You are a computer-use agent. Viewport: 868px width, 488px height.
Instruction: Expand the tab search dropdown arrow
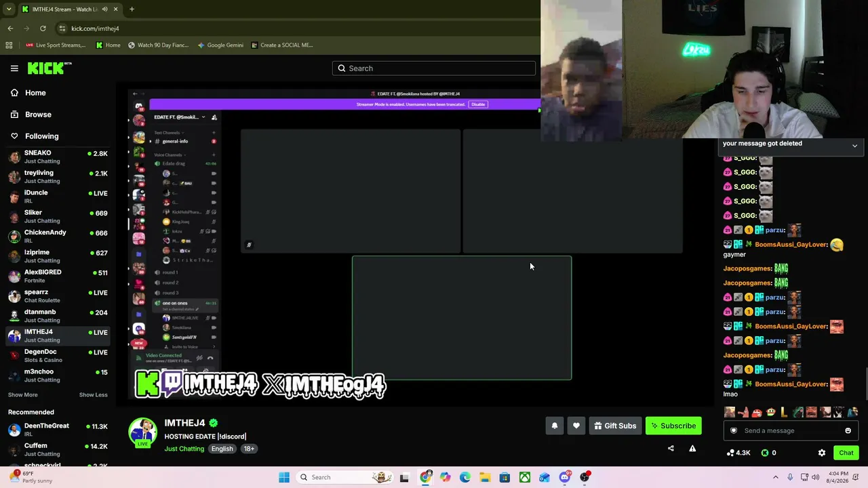(9, 9)
